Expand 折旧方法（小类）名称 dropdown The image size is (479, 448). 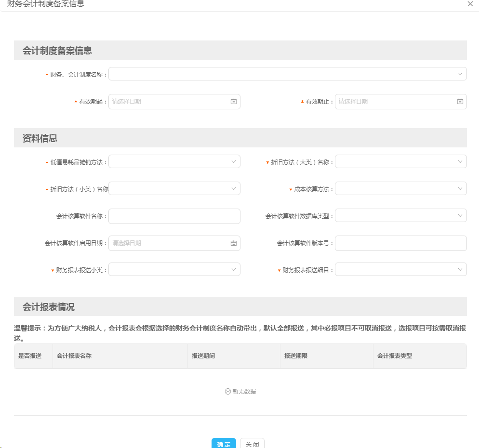tap(174, 188)
